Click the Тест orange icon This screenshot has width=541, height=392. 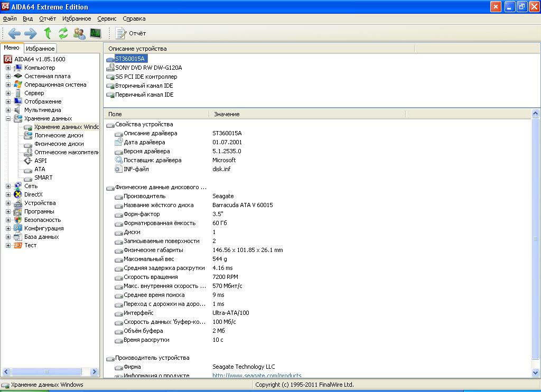pyautogui.click(x=18, y=245)
